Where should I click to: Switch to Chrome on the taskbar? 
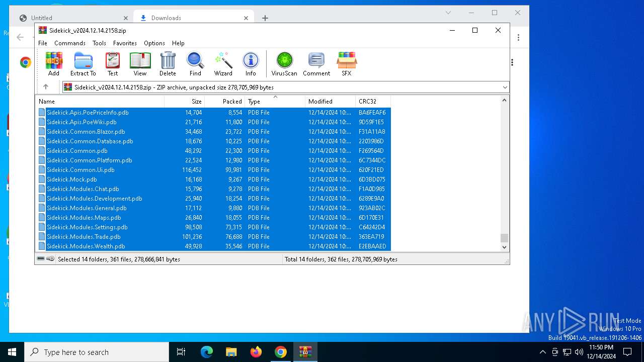pos(281,352)
